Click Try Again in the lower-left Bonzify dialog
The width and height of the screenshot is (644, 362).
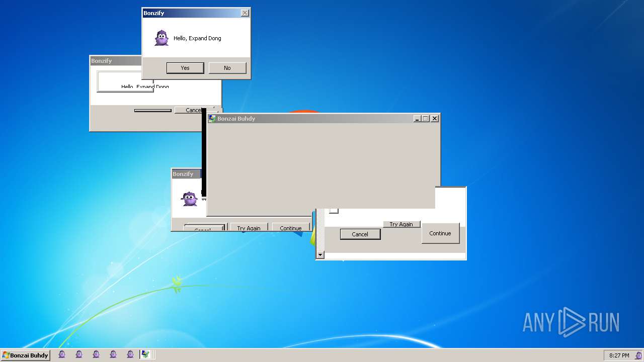249,227
